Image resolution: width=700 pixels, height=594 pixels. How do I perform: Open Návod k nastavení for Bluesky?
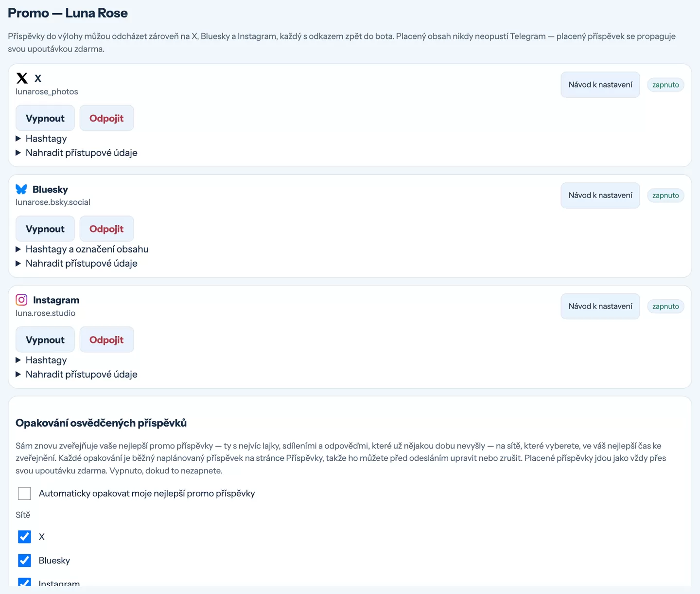(x=600, y=196)
